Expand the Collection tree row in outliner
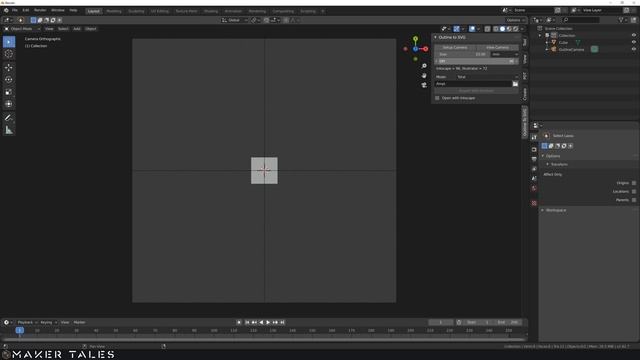Viewport: 640px width, 360px height. [540, 36]
